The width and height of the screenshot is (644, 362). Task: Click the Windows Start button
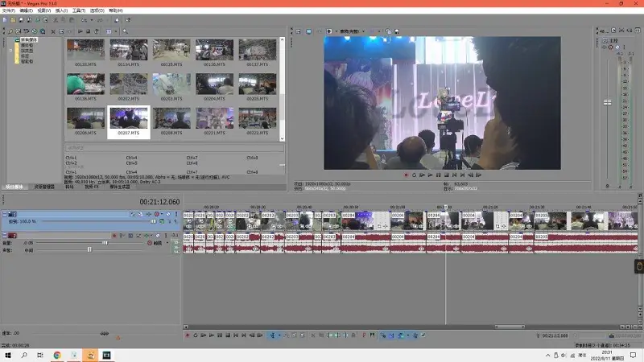[x=8, y=355]
